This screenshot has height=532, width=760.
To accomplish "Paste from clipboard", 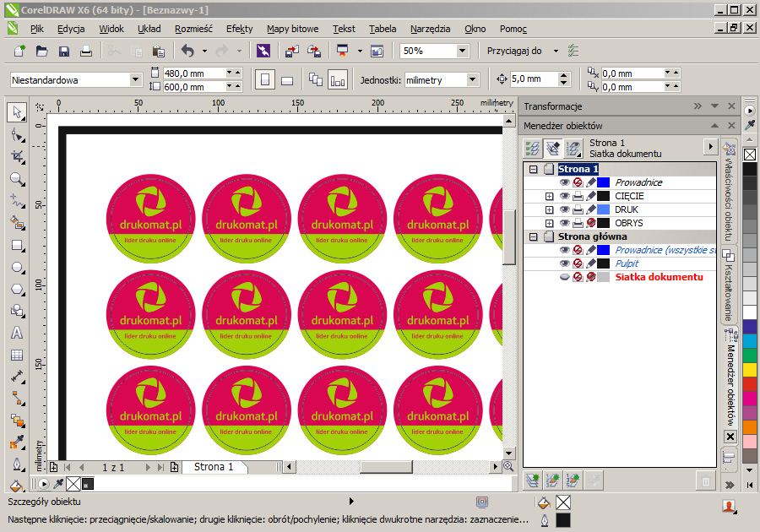I will [x=159, y=51].
